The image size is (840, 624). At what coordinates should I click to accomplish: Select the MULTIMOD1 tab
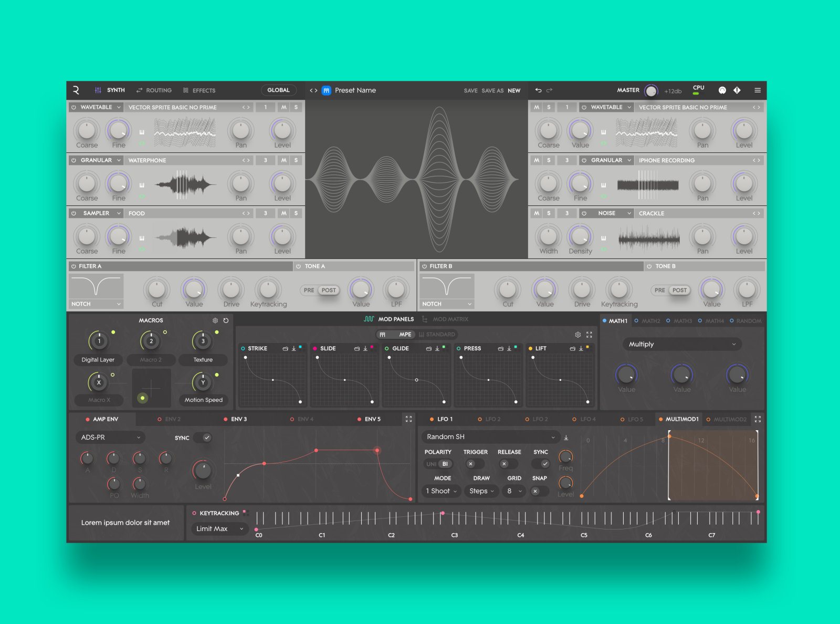680,419
